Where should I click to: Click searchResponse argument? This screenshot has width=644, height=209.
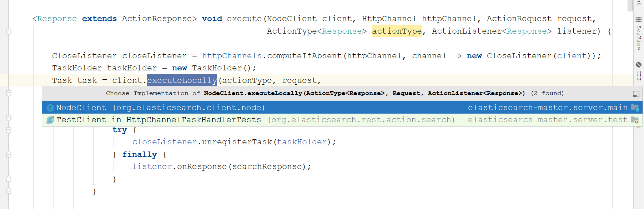point(267,166)
